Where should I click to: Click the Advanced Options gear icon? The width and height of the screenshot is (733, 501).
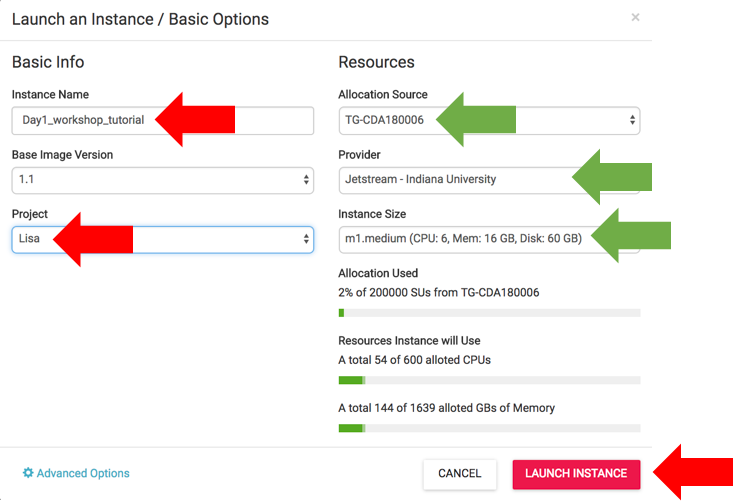28,473
